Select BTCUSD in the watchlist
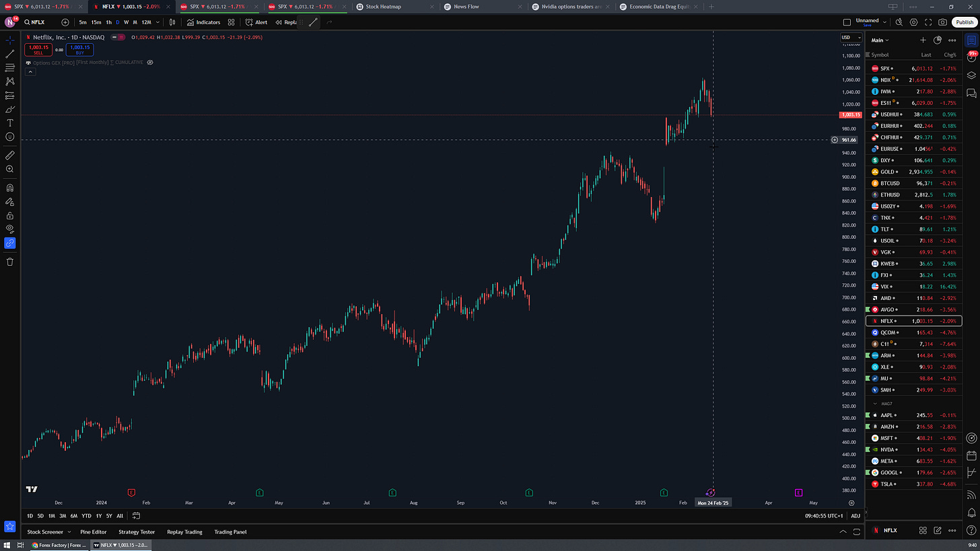Viewport: 980px width, 551px height. tap(914, 184)
